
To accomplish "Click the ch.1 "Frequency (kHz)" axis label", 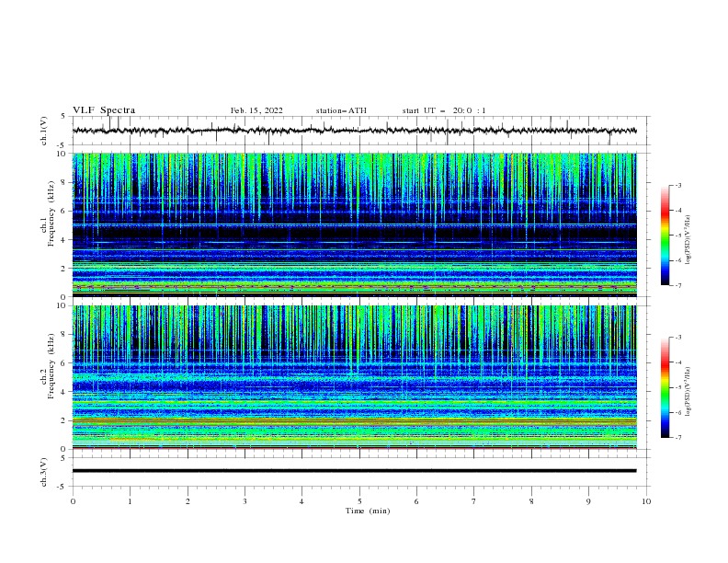I will coord(51,214).
